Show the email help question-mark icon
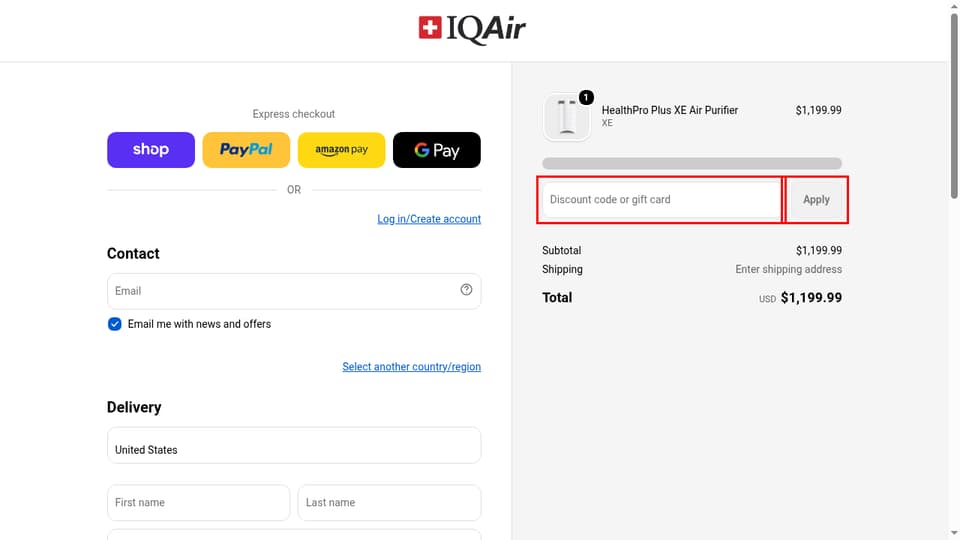Screen dimensions: 960x540 click(x=467, y=290)
